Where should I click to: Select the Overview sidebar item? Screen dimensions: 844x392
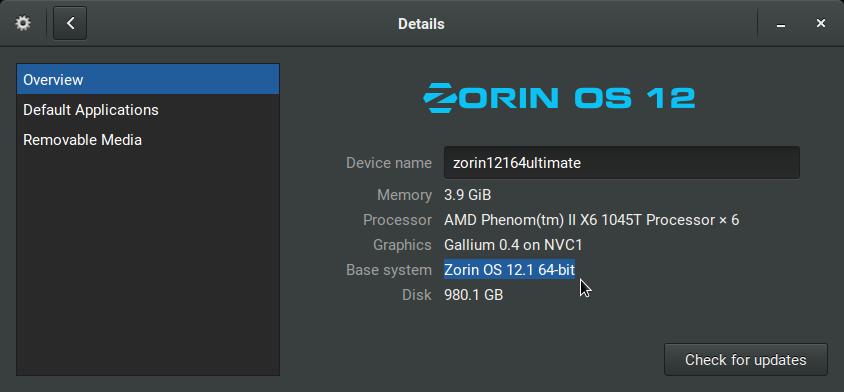coord(148,79)
